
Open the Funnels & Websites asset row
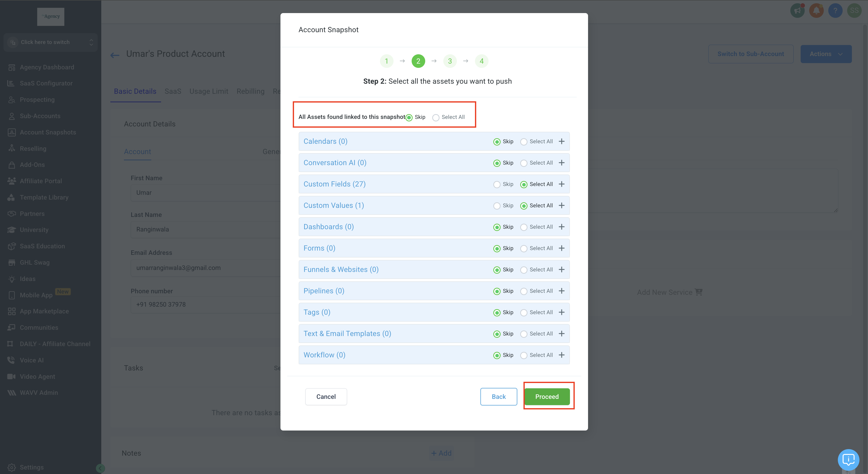click(341, 269)
